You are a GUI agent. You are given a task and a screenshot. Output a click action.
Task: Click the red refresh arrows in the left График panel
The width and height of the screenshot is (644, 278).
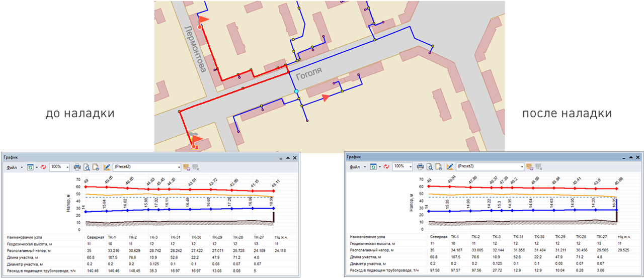pyautogui.click(x=43, y=167)
